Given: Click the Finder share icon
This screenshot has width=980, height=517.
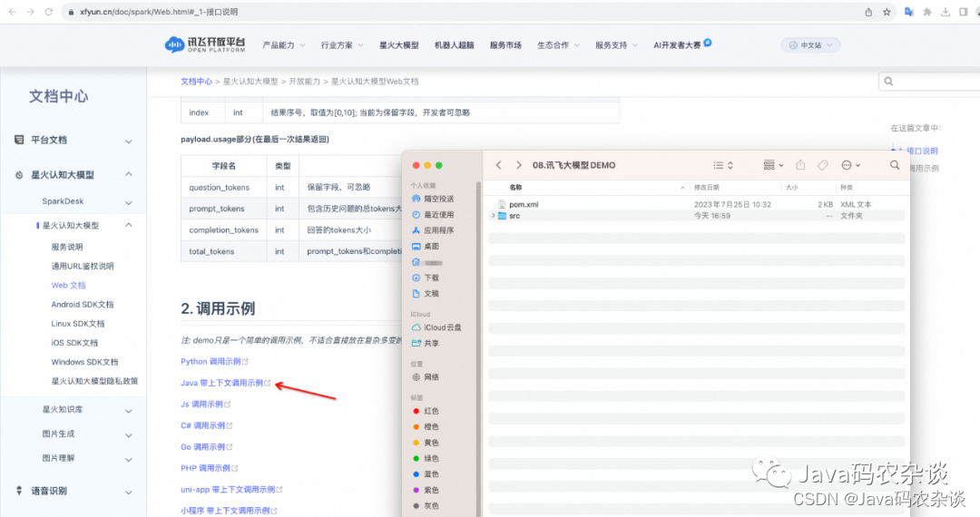Looking at the screenshot, I should click(x=800, y=165).
